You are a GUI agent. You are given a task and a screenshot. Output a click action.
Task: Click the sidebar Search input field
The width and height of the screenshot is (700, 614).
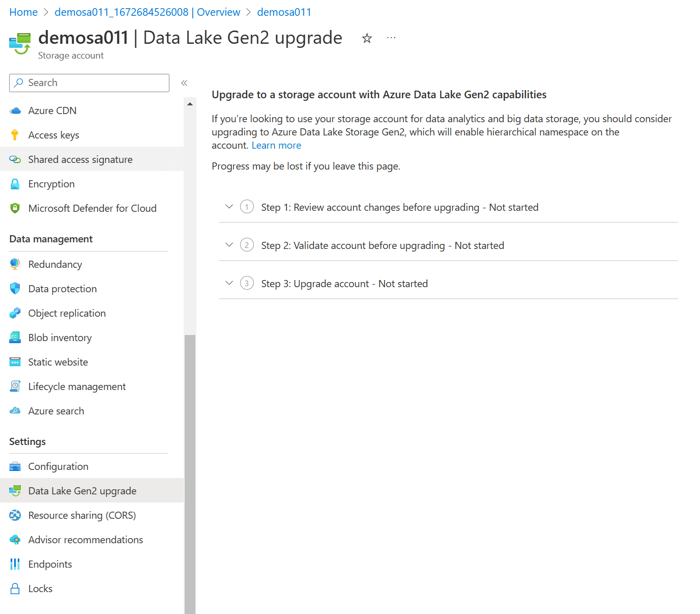point(89,83)
